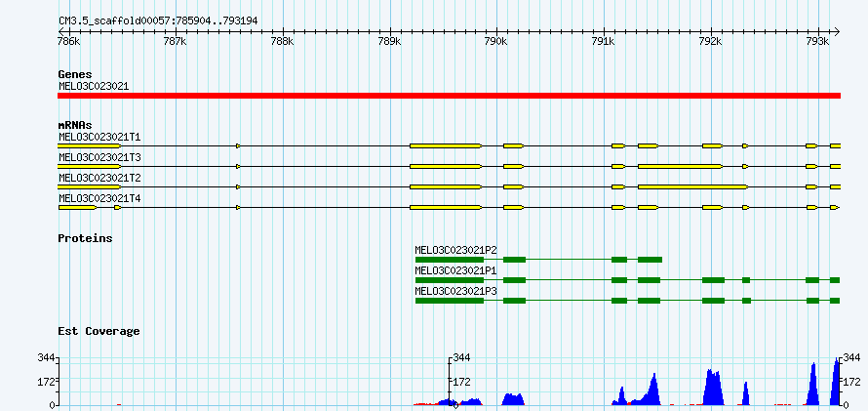Screen dimensions: 868x411
Task: Click the 786k ruler label
Action: [x=68, y=42]
